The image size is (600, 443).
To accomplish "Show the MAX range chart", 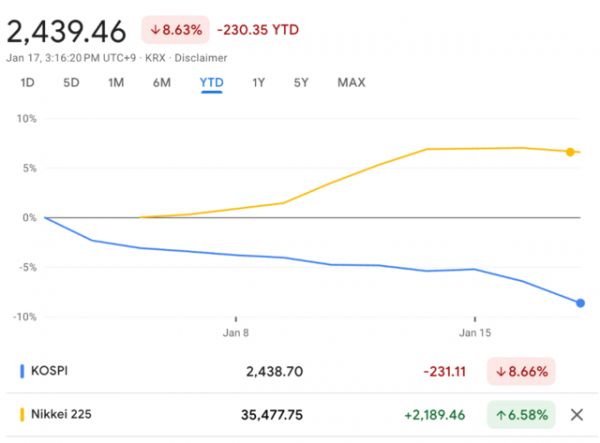I will [x=351, y=82].
